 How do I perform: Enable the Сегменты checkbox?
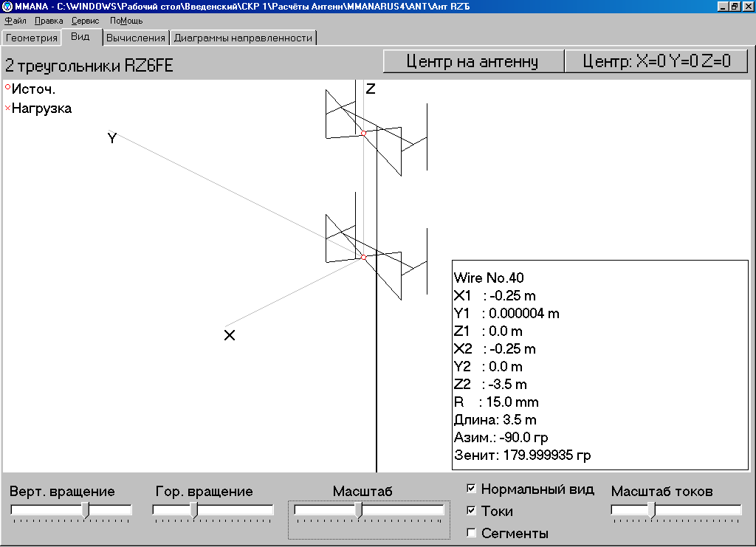(x=471, y=533)
